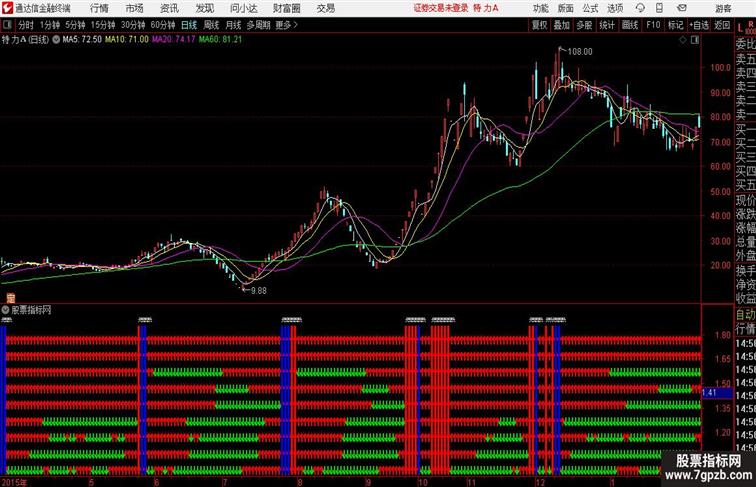Click the 自动 label in the side panel
The width and height of the screenshot is (756, 487).
[745, 314]
